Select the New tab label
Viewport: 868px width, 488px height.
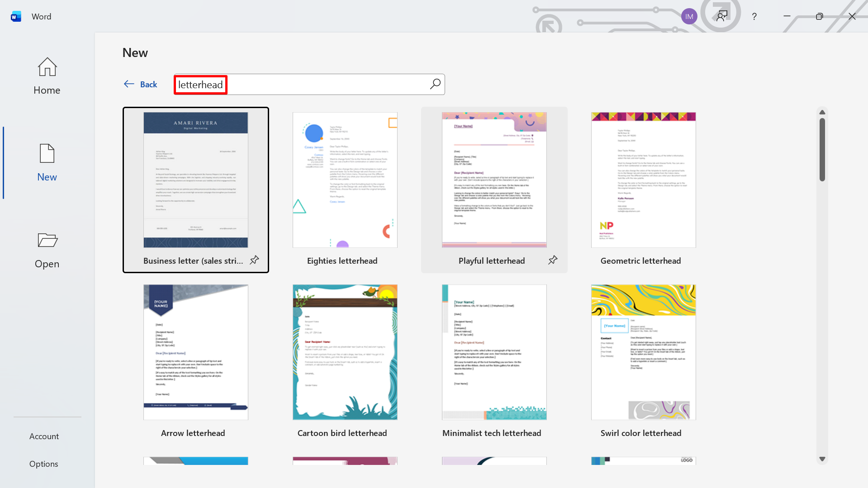click(x=47, y=177)
